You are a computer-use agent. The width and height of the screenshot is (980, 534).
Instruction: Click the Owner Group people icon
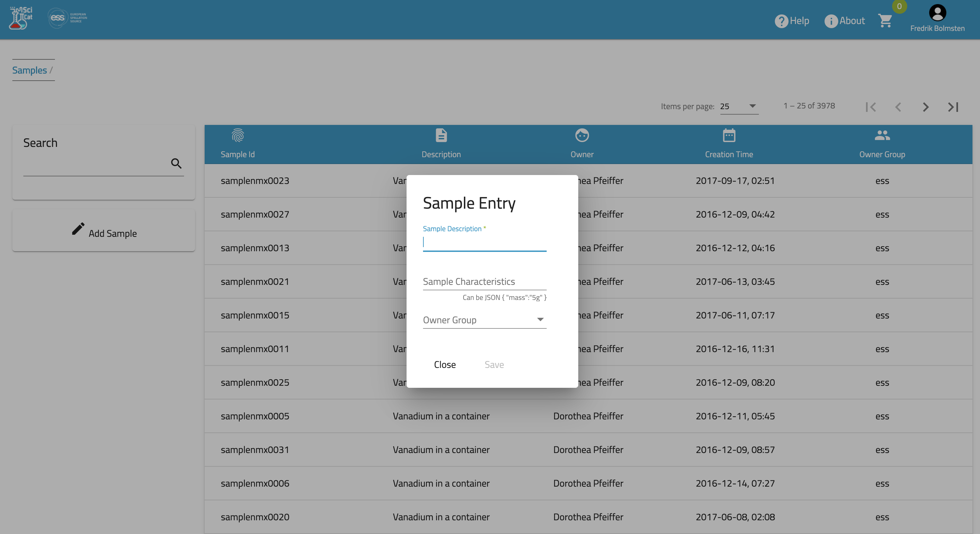pyautogui.click(x=882, y=136)
